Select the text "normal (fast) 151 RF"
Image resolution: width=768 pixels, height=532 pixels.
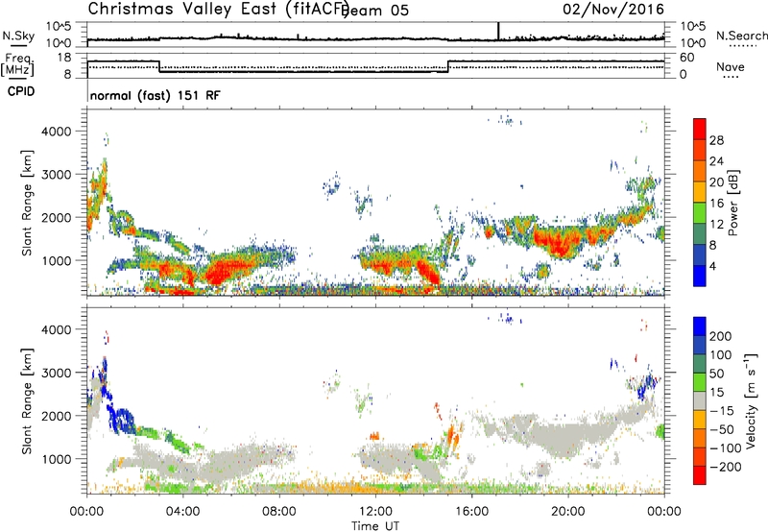click(156, 95)
